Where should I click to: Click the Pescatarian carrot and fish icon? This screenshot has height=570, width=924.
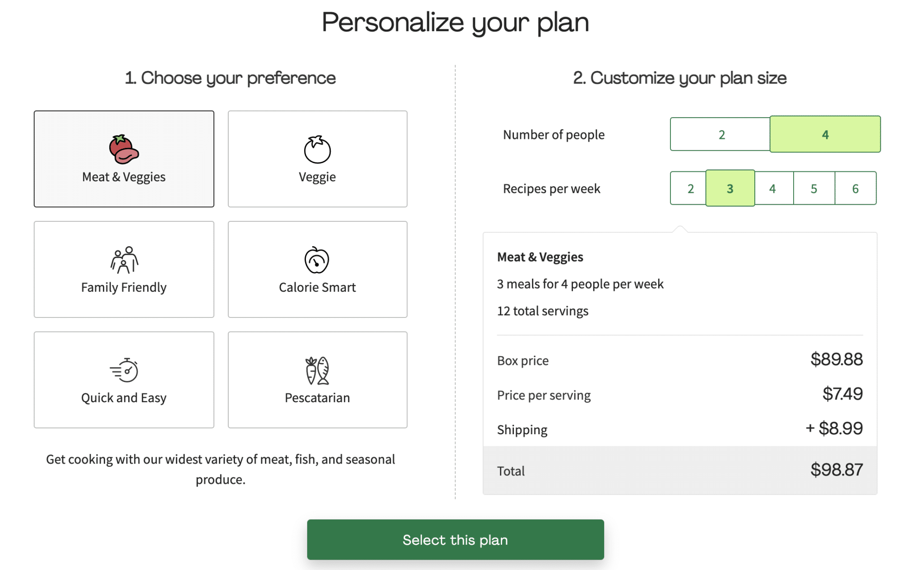point(317,370)
